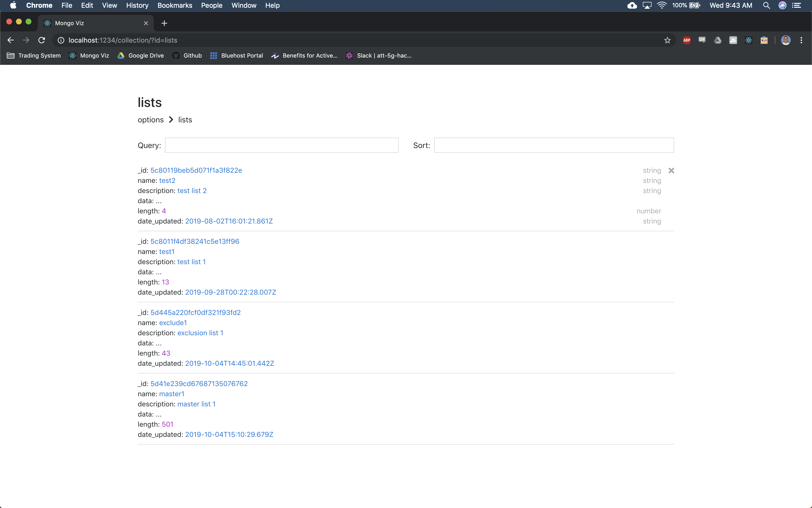
Task: Open the Mongo Viz bookmark
Action: (89, 56)
